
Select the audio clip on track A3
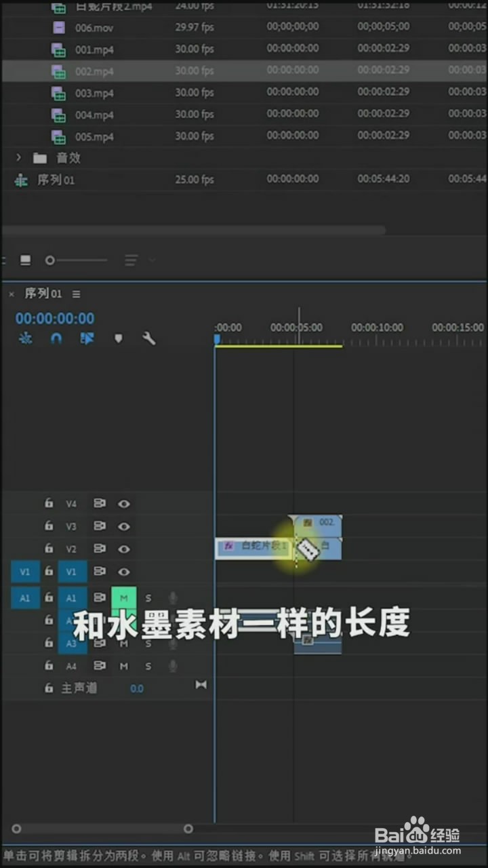point(318,644)
